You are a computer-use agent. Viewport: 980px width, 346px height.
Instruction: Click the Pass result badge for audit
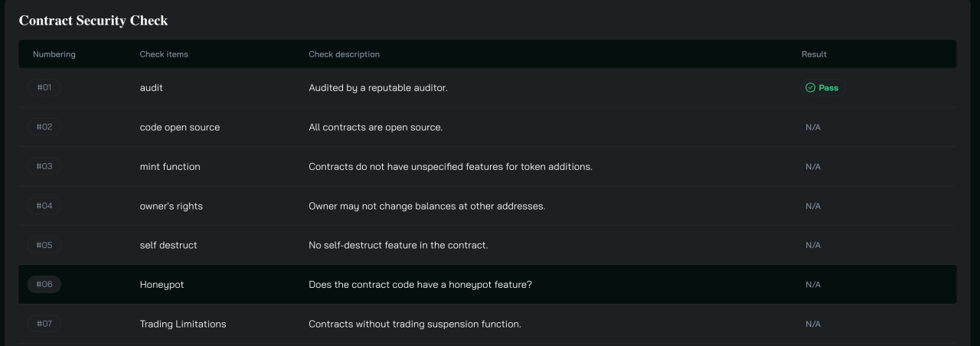pyautogui.click(x=823, y=88)
